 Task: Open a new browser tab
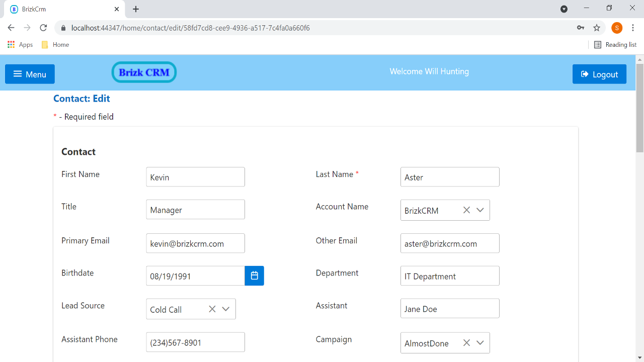tap(136, 9)
